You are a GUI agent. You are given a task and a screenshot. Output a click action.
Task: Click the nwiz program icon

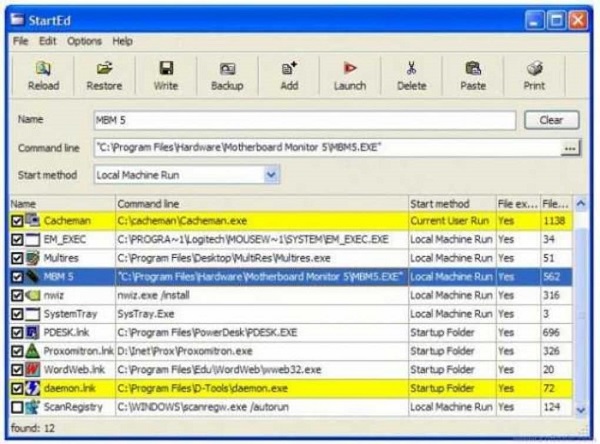33,295
